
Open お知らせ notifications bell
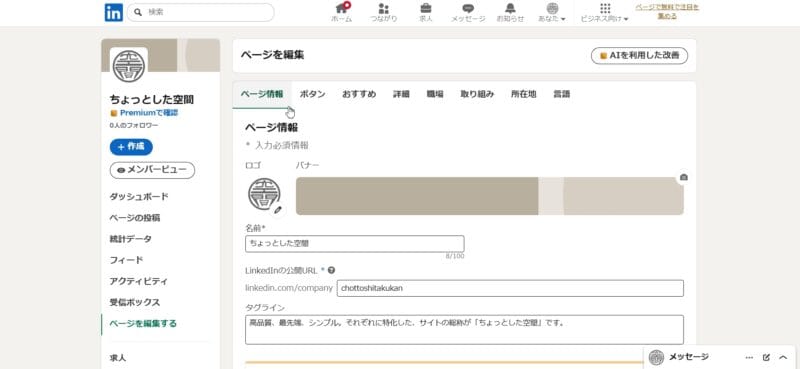click(x=510, y=13)
